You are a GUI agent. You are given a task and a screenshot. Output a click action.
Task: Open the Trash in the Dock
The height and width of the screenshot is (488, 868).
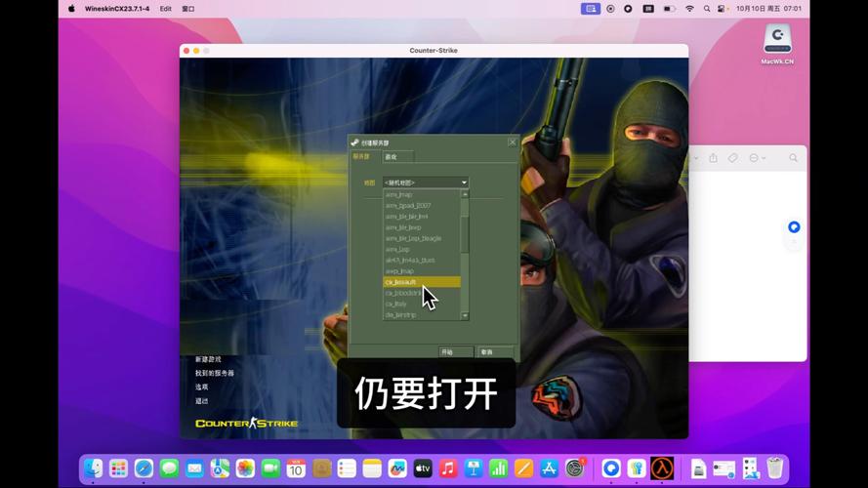[774, 468]
